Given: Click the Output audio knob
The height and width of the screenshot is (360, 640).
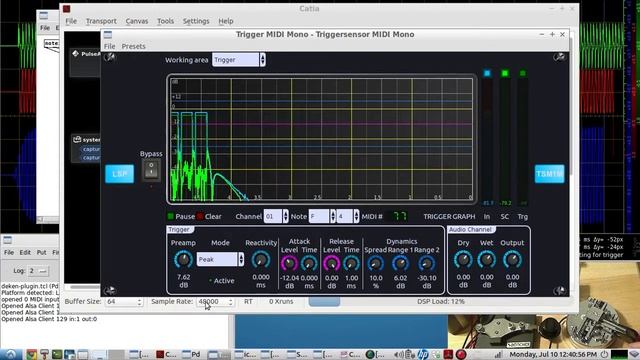Looking at the screenshot, I should pyautogui.click(x=512, y=260).
